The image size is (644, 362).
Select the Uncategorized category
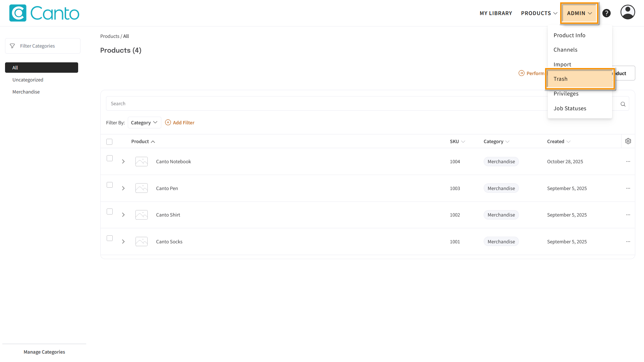click(x=28, y=80)
